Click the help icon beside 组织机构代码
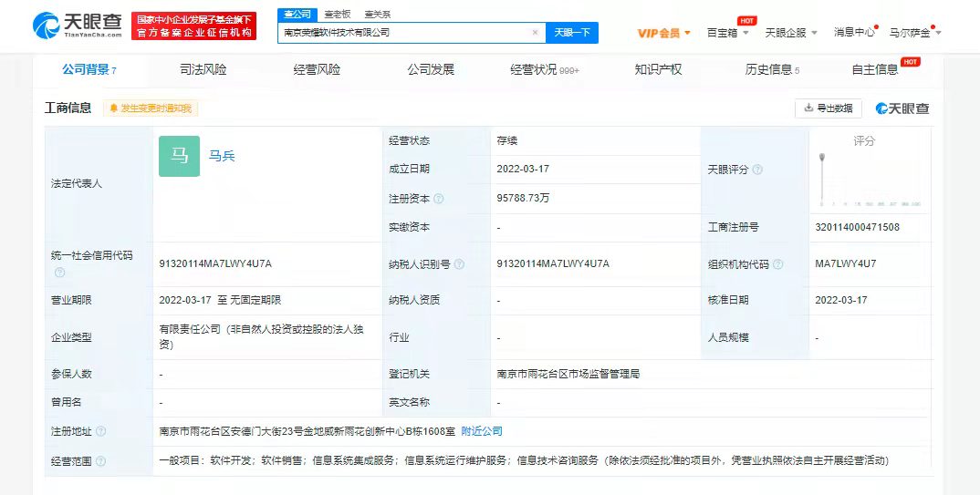Screen dimensions: 980x495 tap(778, 264)
